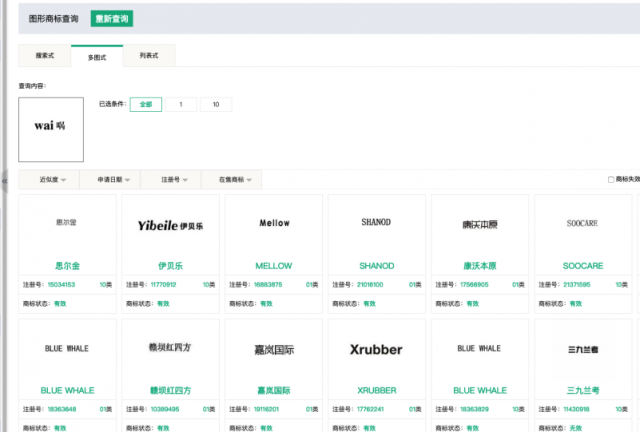Click registration number 17566905
The width and height of the screenshot is (640, 432).
coord(474,285)
